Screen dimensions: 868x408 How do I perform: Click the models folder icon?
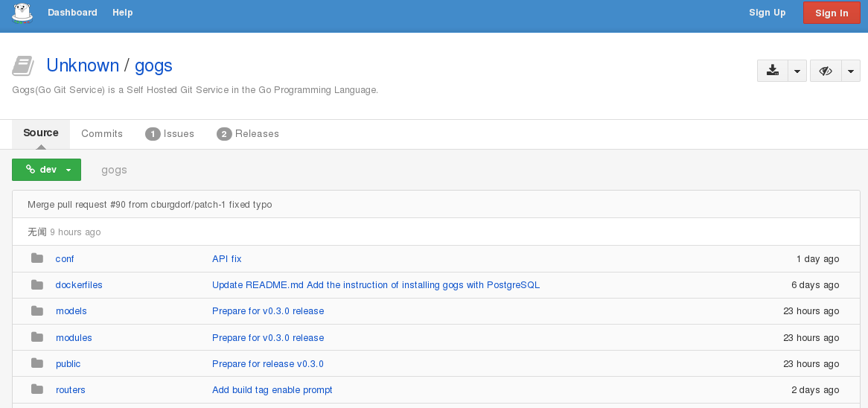37,310
